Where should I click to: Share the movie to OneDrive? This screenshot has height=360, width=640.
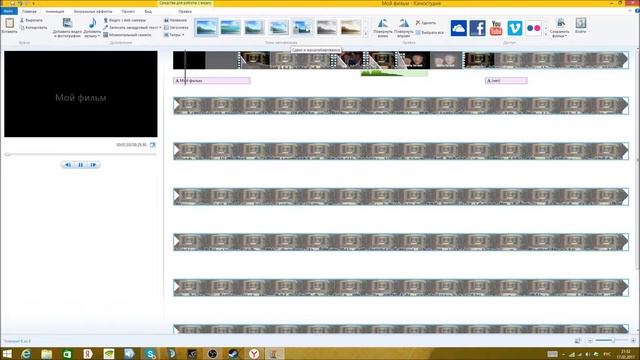[459, 28]
